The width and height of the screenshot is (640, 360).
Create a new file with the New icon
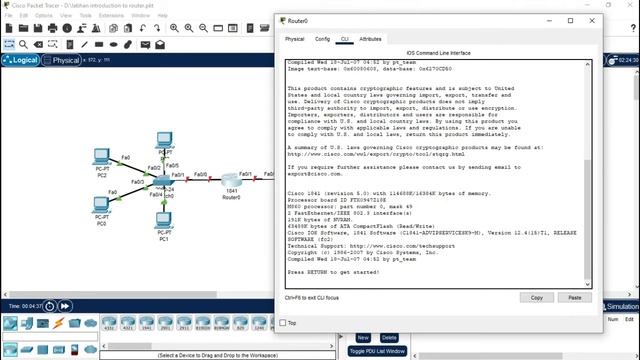[9, 28]
